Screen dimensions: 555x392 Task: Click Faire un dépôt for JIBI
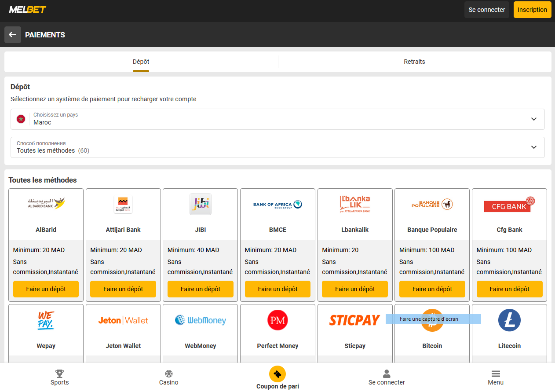[x=201, y=289]
